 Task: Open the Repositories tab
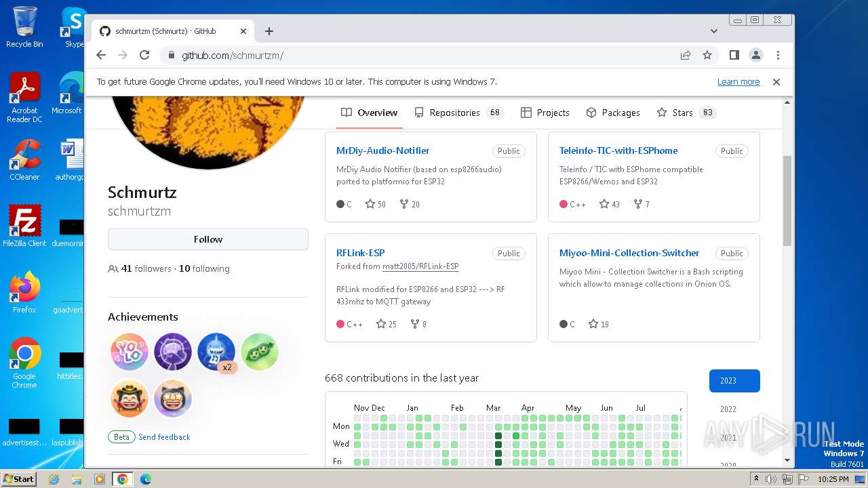click(459, 113)
